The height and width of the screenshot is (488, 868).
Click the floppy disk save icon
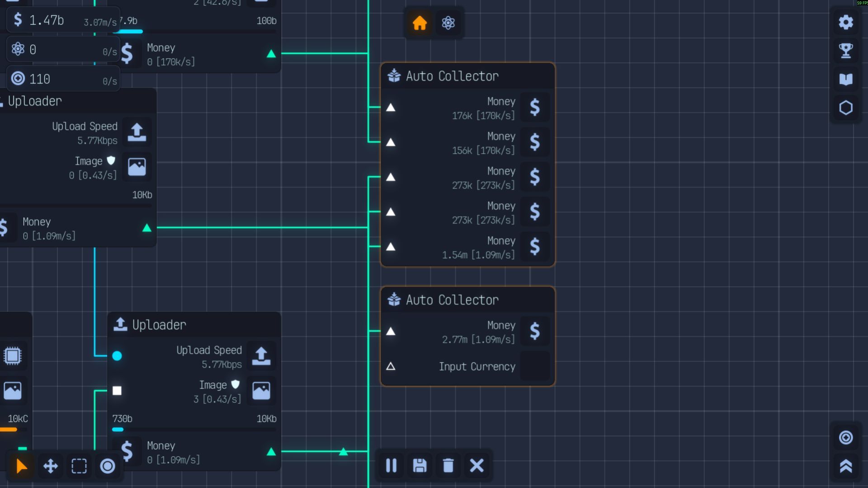tap(420, 465)
